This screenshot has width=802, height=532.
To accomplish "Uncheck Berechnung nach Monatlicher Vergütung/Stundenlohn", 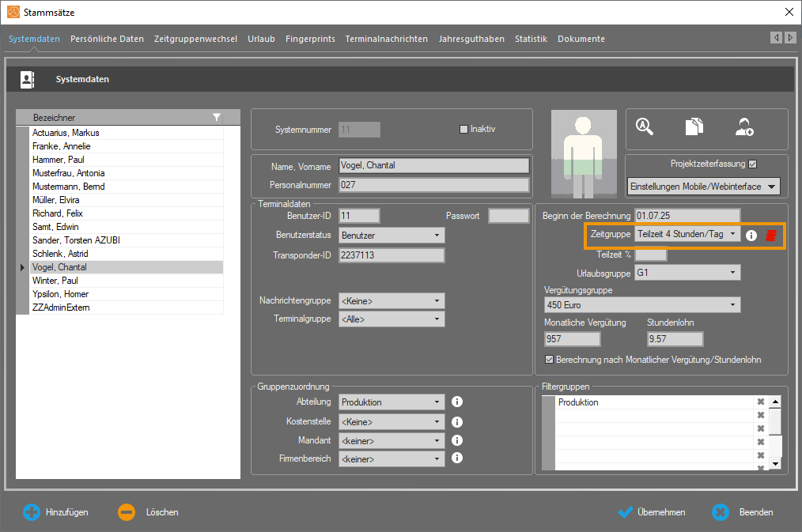I will [550, 360].
